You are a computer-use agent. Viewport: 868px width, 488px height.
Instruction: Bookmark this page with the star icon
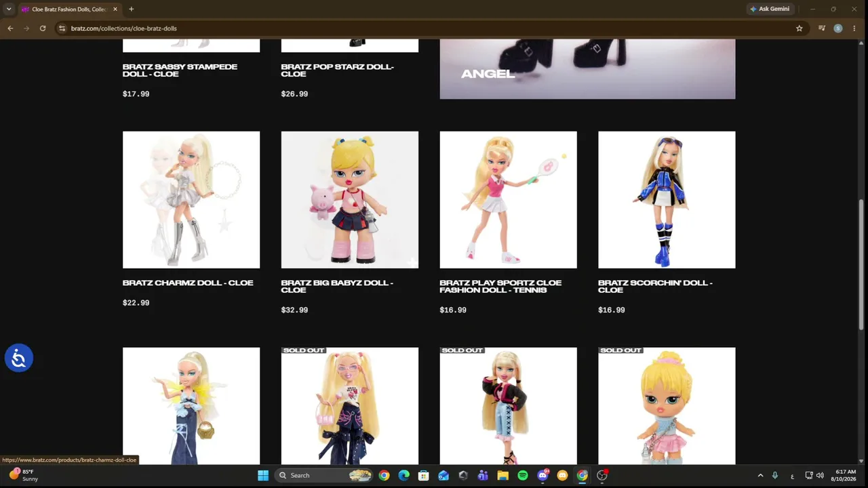(x=800, y=28)
